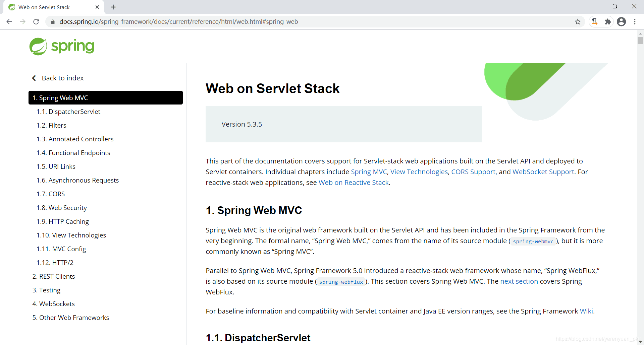
Task: Open a new browser tab
Action: (x=113, y=7)
